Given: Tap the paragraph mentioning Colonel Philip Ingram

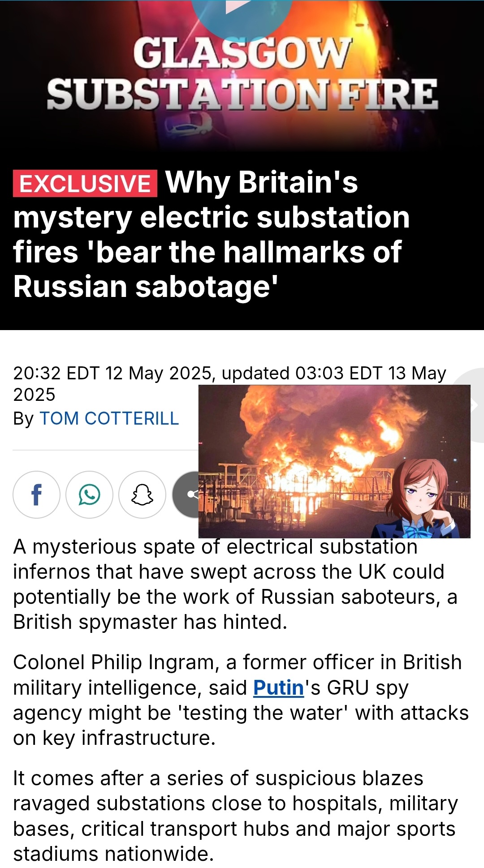Looking at the screenshot, I should point(241,700).
